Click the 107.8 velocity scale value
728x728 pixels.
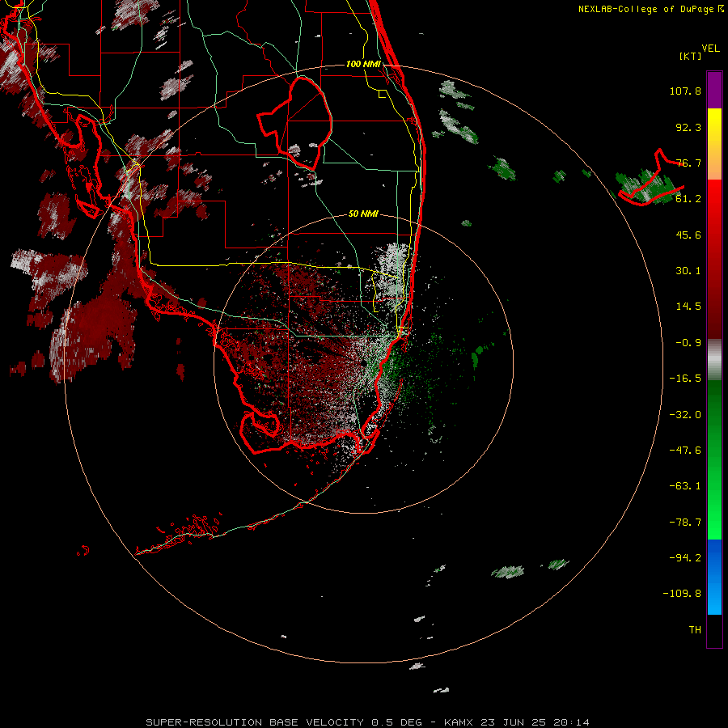coord(685,91)
